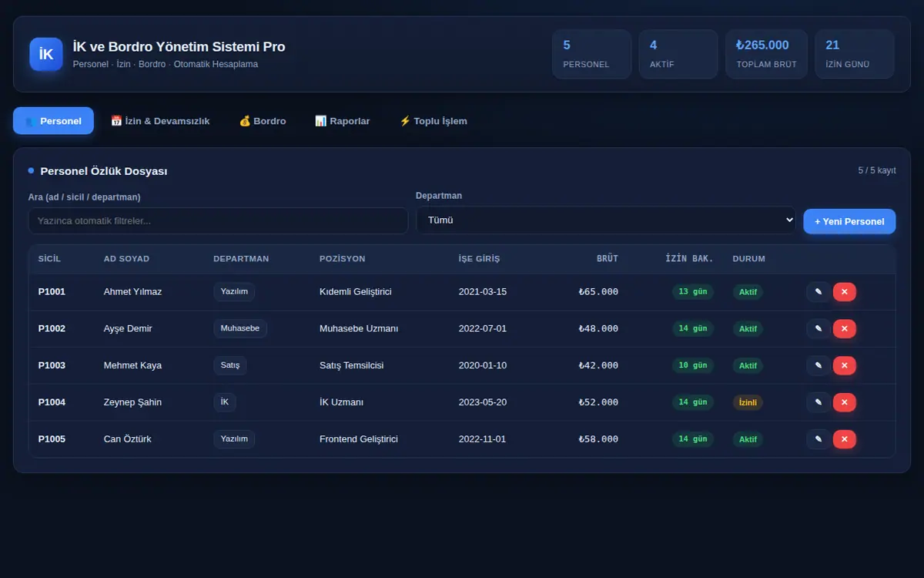The image size is (924, 578).
Task: Click the 2020-01-10 start date
Action: pos(483,365)
